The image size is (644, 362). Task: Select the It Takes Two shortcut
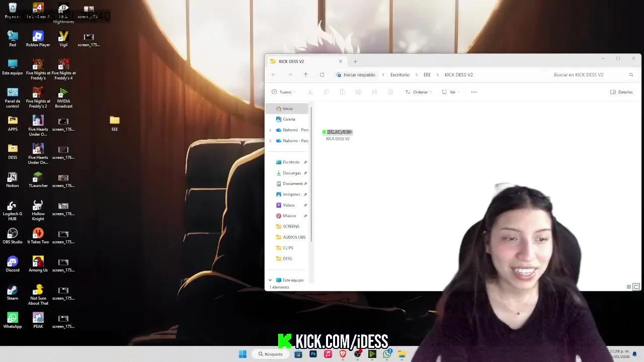coord(38,236)
